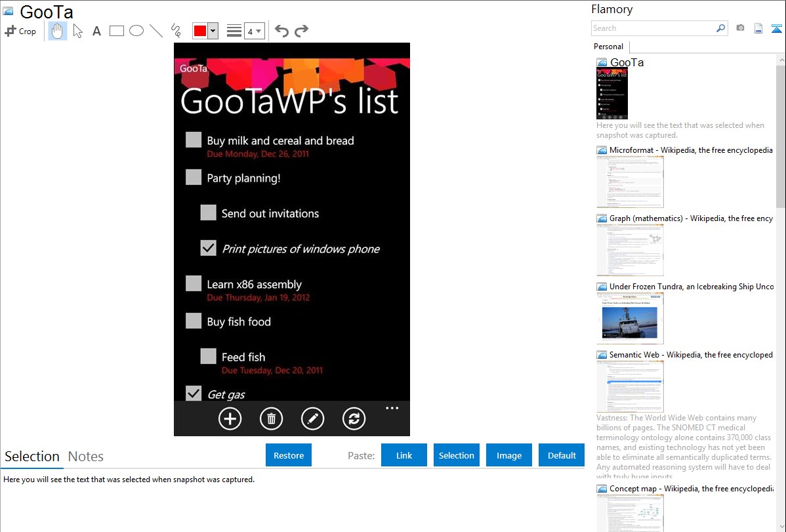Check the 'Buy milk and cereal and bread' box
The height and width of the screenshot is (532, 786).
tap(194, 140)
